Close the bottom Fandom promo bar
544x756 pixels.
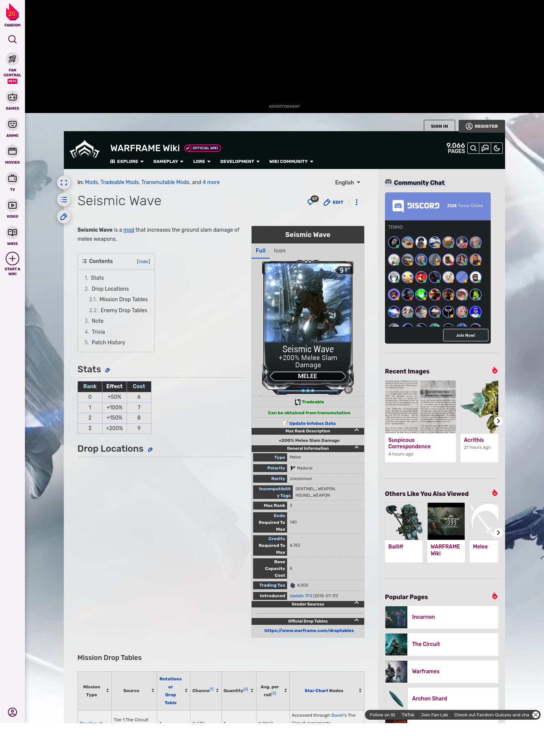(x=536, y=715)
